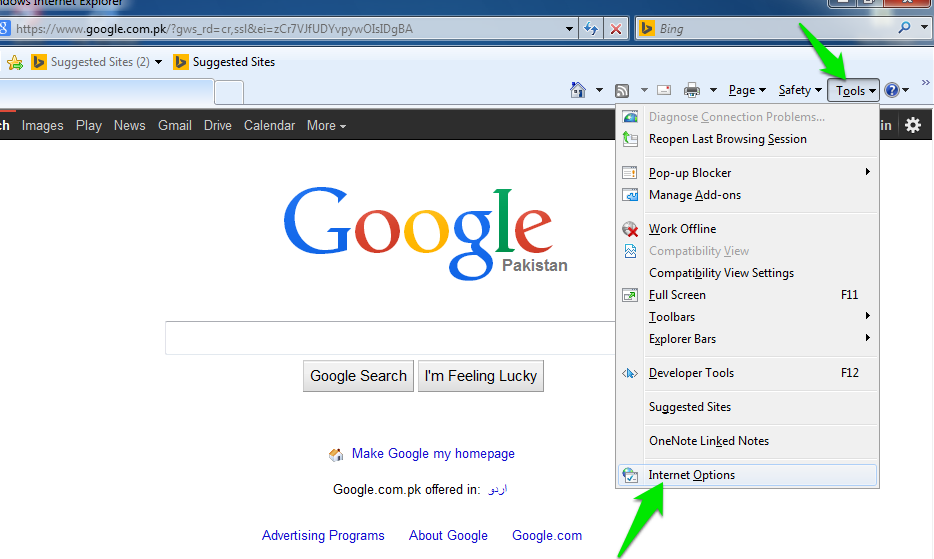Expand the address bar history dropdown
The width and height of the screenshot is (934, 559).
pos(569,29)
